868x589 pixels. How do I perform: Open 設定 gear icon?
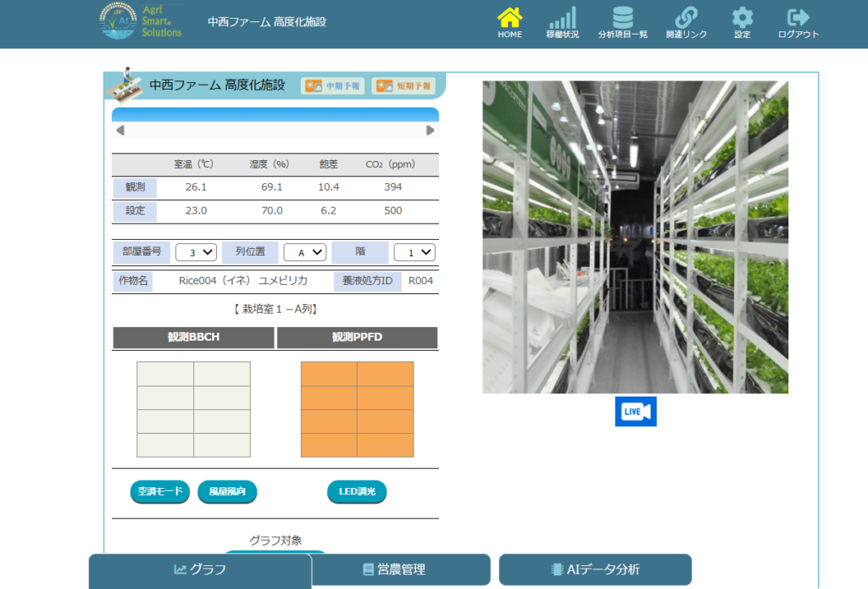(x=742, y=18)
